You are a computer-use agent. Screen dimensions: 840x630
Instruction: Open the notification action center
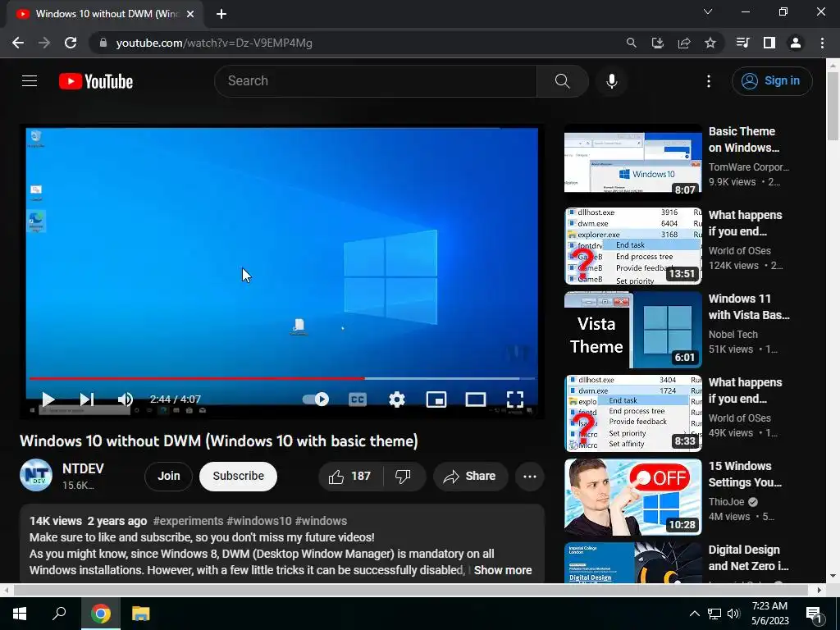[x=813, y=614]
